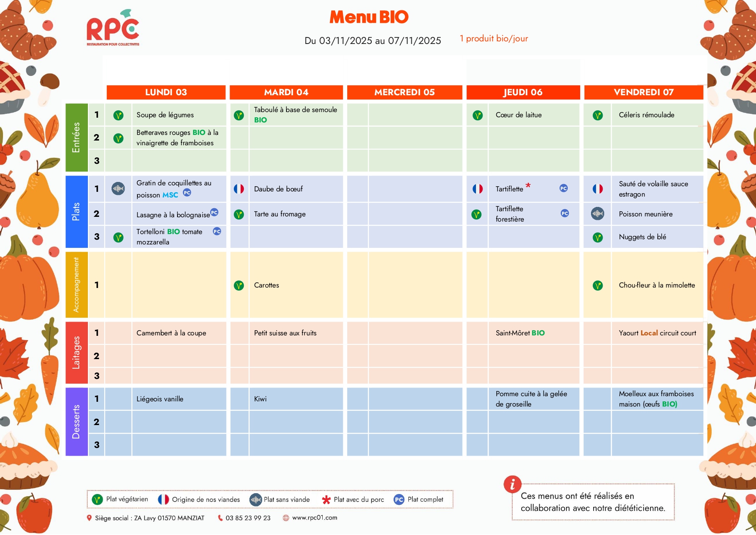Screen dimensions: 756x535
Task: Select the LUNDI 03 column header
Action: coord(166,92)
